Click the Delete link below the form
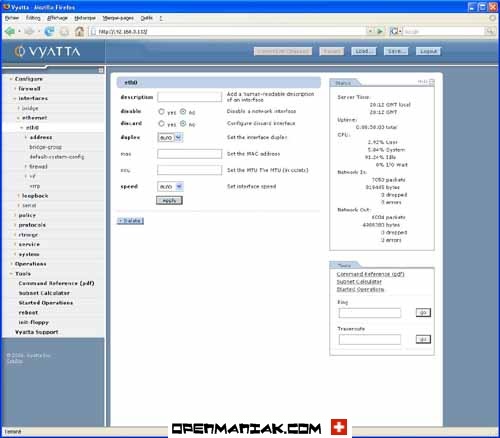This screenshot has width=500, height=438. click(x=130, y=221)
